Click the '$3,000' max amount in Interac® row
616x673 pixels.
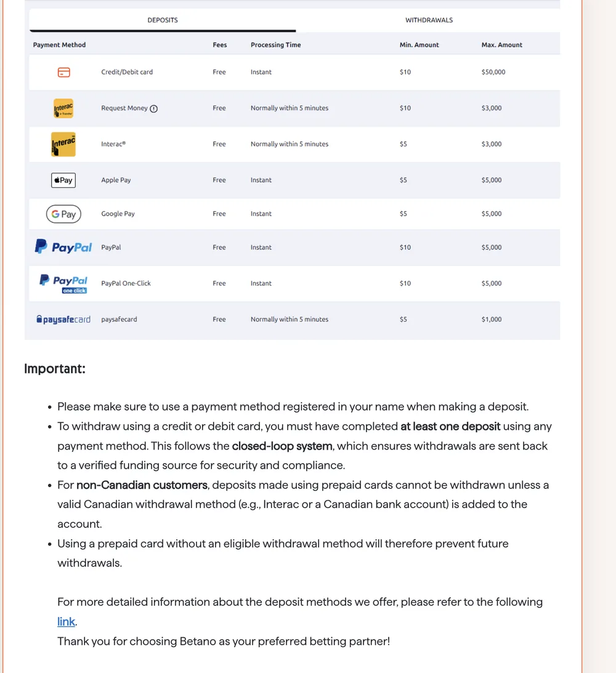[x=492, y=144]
